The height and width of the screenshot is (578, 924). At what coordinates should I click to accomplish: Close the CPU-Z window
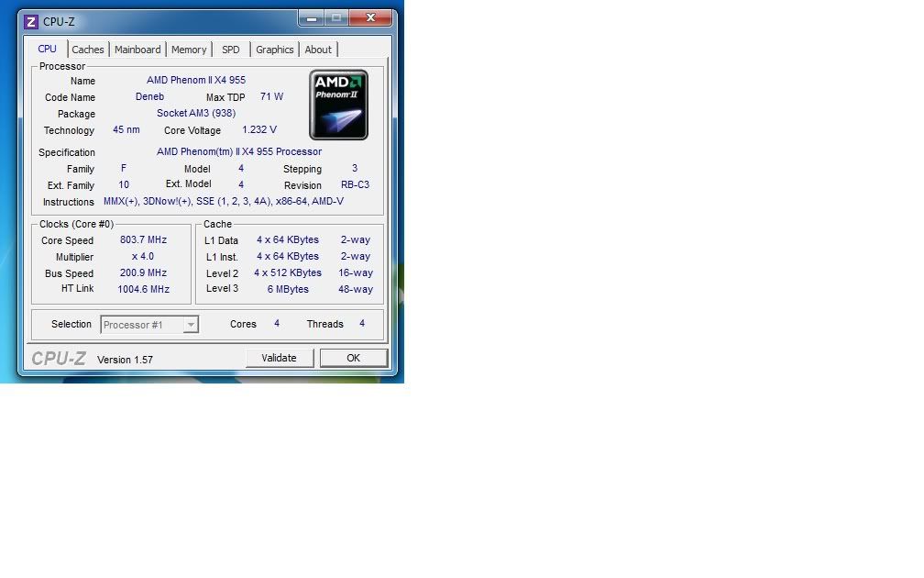[x=370, y=18]
